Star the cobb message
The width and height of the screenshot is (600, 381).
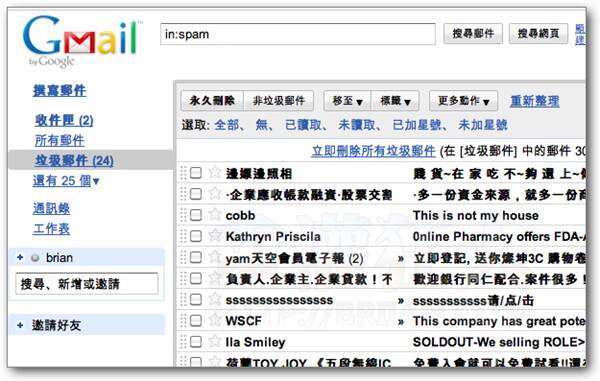pyautogui.click(x=215, y=214)
